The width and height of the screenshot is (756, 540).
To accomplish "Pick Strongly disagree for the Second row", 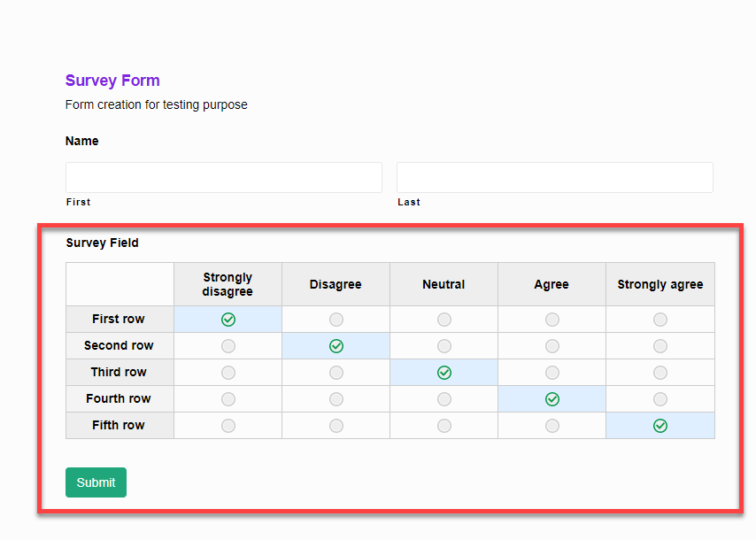I will [228, 345].
